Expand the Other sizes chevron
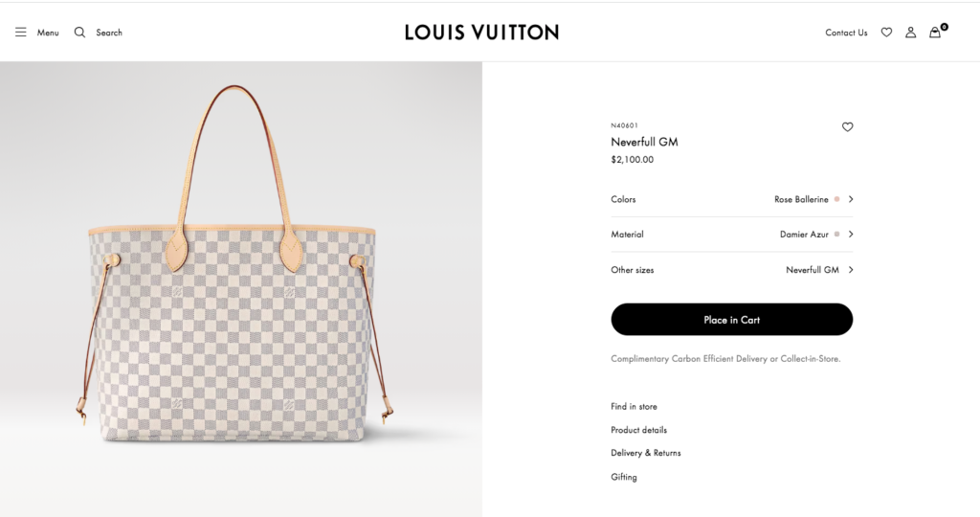This screenshot has height=517, width=980. click(x=851, y=270)
